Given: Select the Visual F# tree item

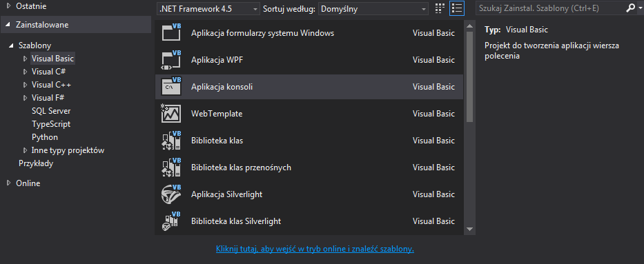Looking at the screenshot, I should [x=48, y=98].
